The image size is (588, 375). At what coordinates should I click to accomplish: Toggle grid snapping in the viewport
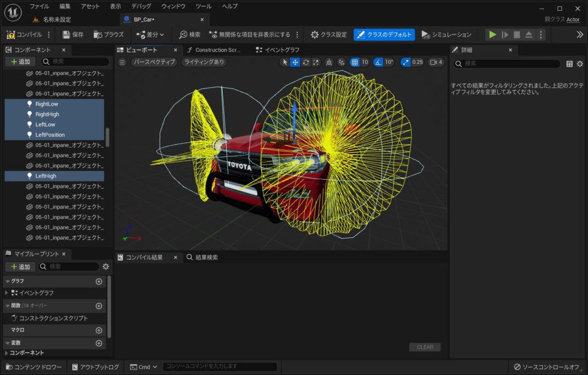point(354,62)
